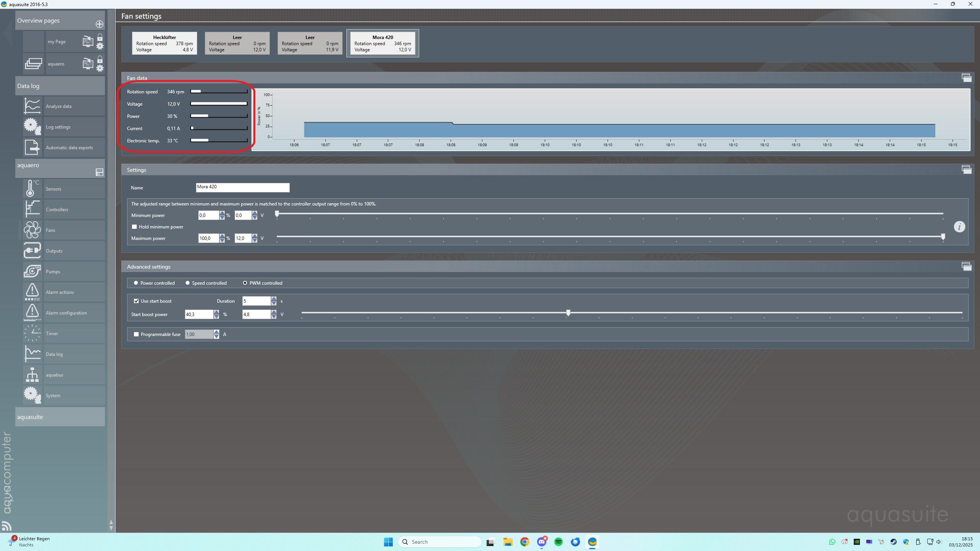Viewport: 980px width, 551px height.
Task: Collapse the Fan data panel
Action: tap(966, 78)
